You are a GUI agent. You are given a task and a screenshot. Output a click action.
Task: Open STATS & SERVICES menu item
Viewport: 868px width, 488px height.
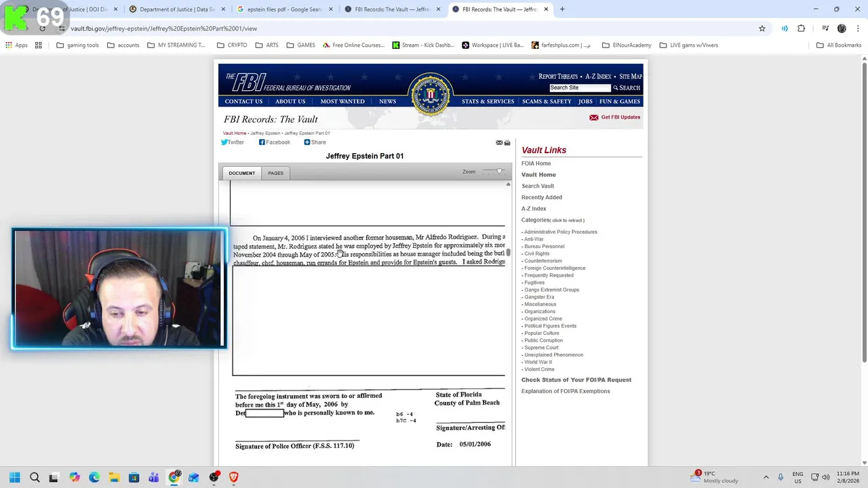pos(488,102)
